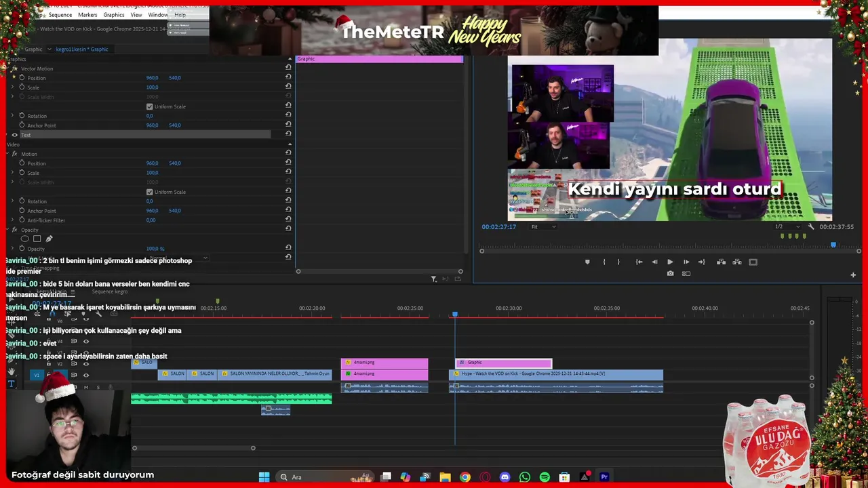
Task: Reset the Vector Motion Rotation parameter
Action: click(288, 115)
